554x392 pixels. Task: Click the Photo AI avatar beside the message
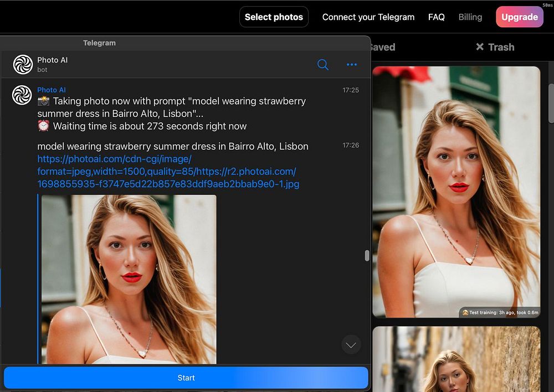click(x=22, y=95)
